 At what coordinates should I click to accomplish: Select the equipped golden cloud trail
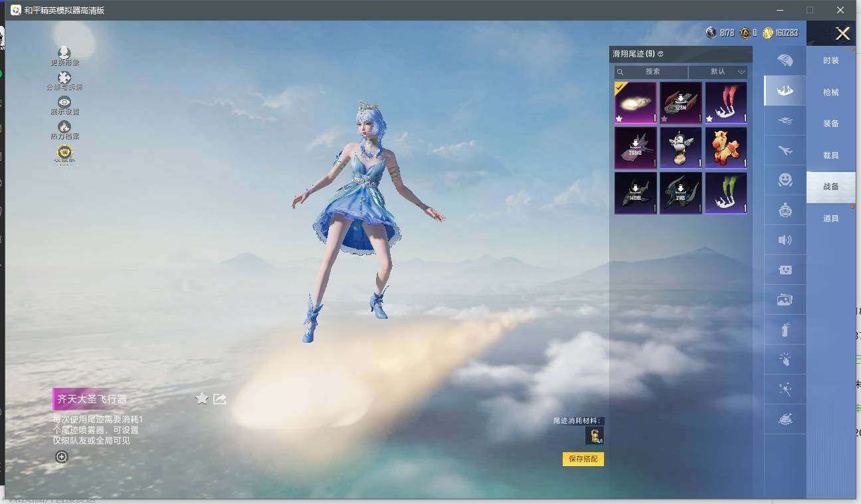tap(636, 103)
